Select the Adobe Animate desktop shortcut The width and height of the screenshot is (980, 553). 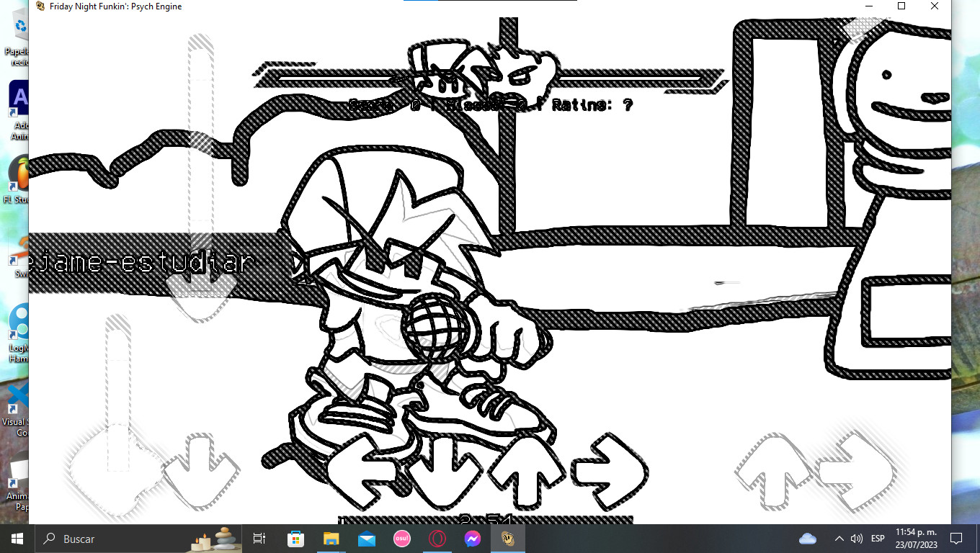[19, 109]
